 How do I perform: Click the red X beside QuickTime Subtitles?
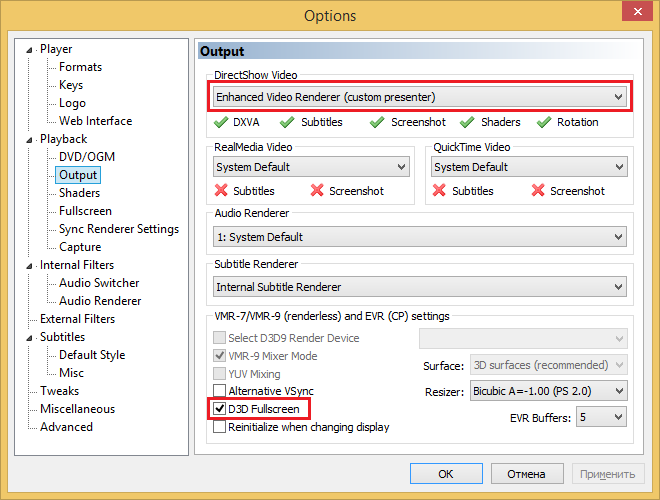click(439, 191)
